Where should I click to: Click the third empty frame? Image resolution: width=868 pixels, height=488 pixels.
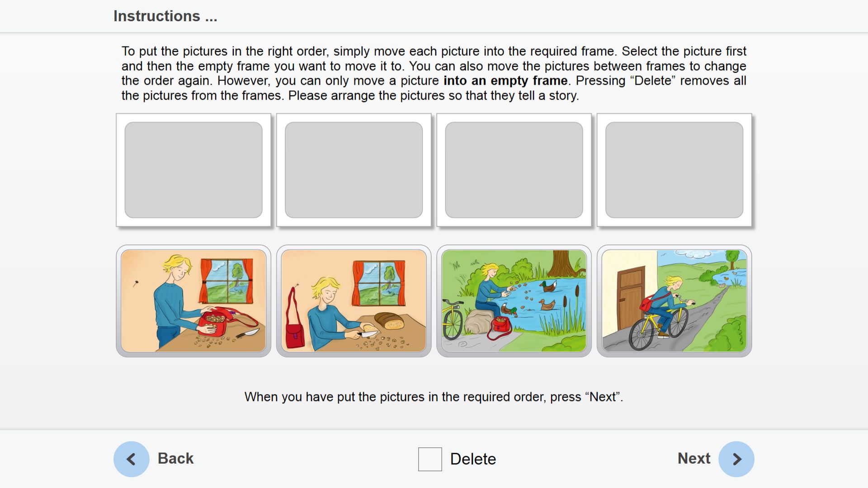tap(514, 170)
